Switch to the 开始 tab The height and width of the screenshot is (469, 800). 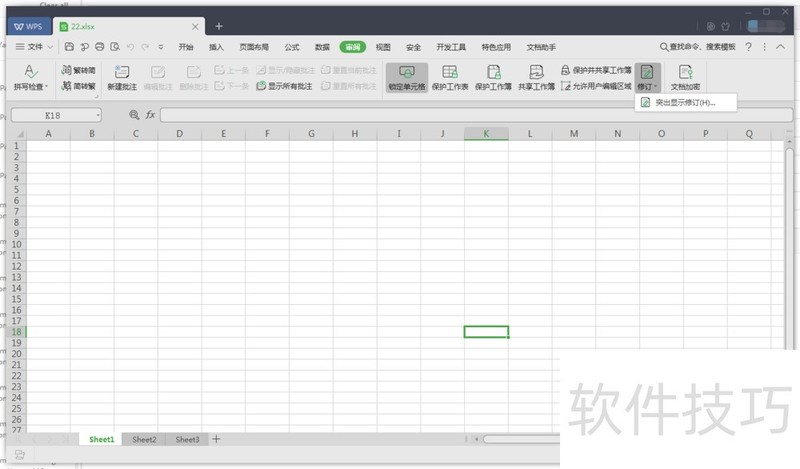pos(186,47)
